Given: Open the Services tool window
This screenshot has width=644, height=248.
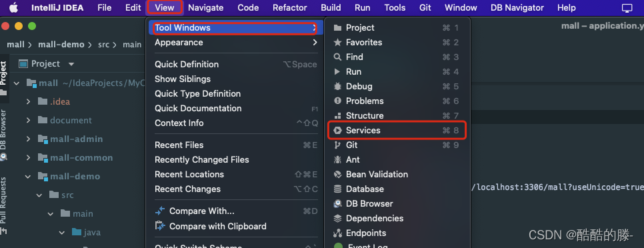Looking at the screenshot, I should (x=397, y=130).
